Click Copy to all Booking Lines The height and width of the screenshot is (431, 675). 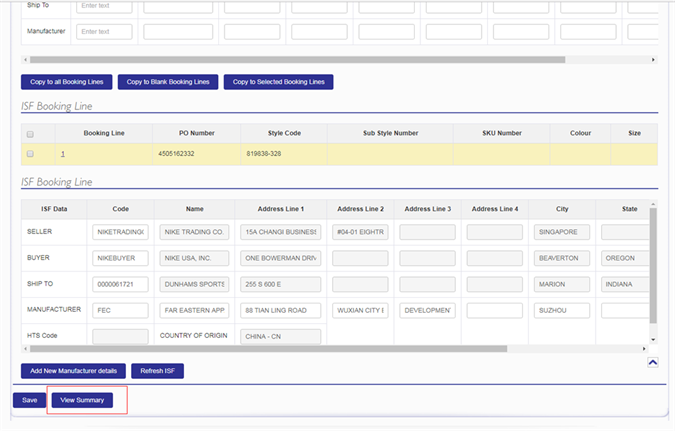coord(66,82)
